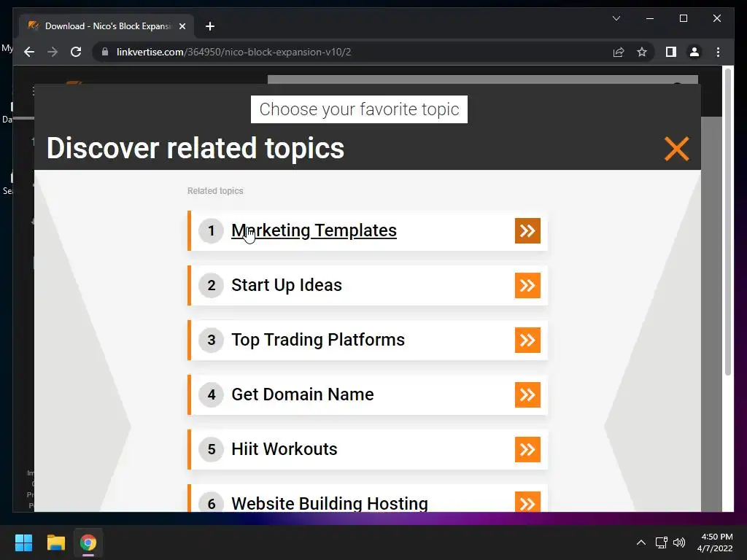The height and width of the screenshot is (560, 747).
Task: Click the arrow button for Marketing Templates
Action: click(x=527, y=230)
